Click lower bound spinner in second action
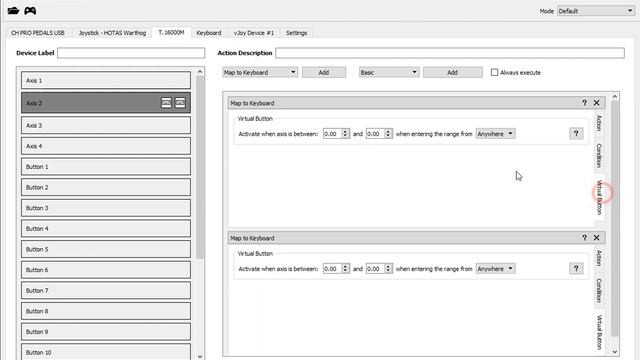 click(336, 269)
